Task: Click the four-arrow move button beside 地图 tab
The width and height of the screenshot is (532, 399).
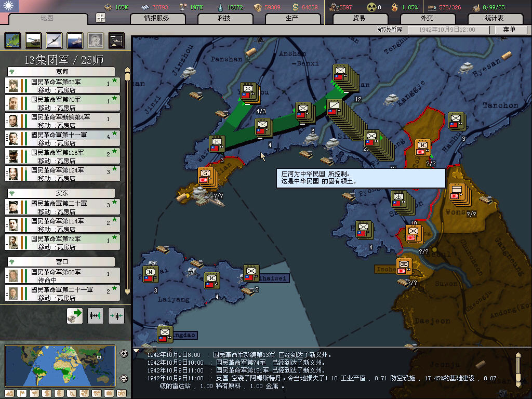Action: (101, 17)
